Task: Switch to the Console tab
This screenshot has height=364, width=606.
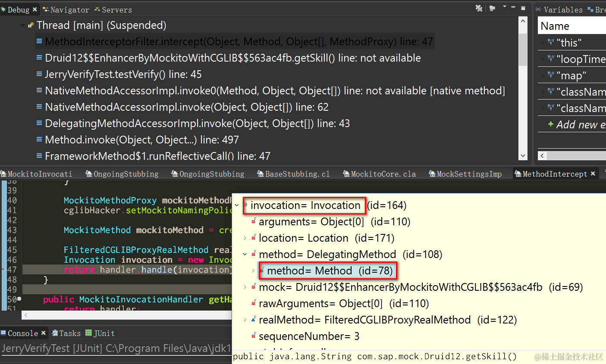Action: click(x=22, y=333)
